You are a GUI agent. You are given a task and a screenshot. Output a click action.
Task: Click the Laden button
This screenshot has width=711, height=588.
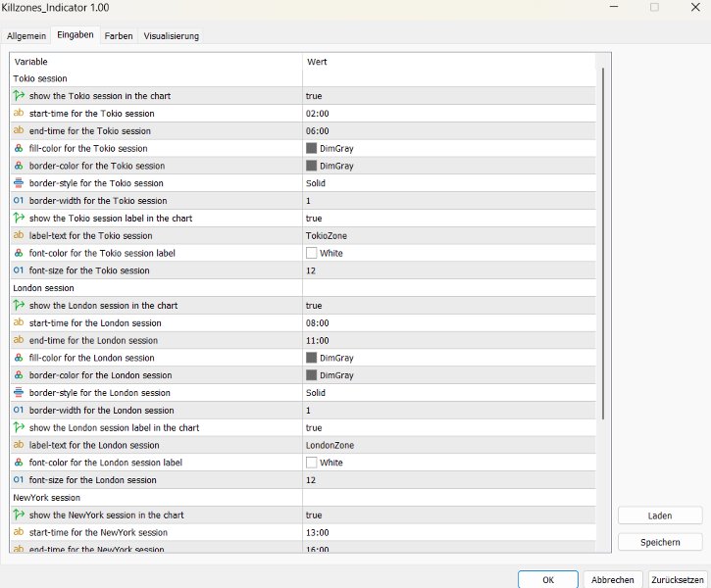660,515
